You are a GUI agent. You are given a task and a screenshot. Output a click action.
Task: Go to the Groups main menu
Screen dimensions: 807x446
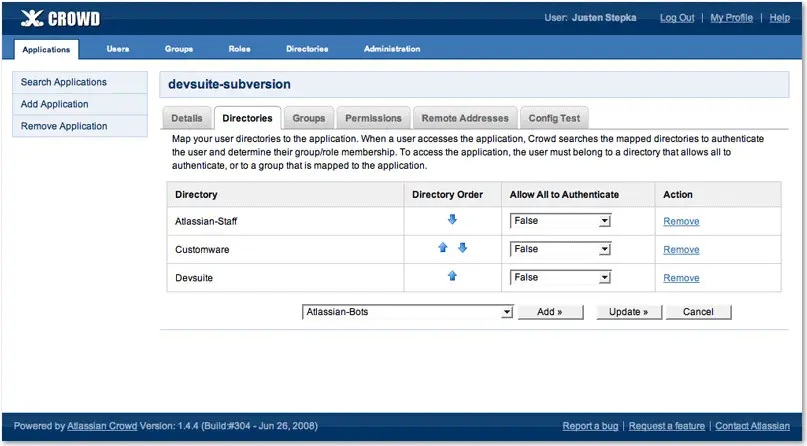pos(179,49)
